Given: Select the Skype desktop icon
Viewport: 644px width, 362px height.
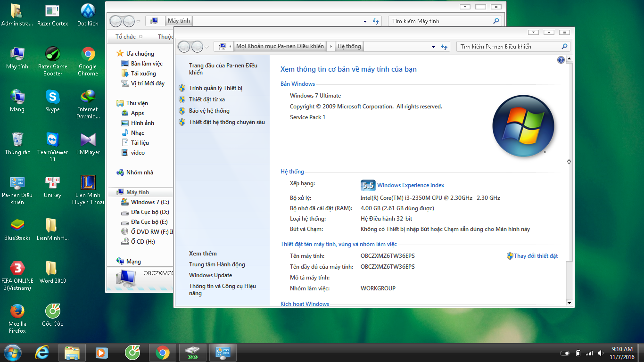Looking at the screenshot, I should click(x=52, y=101).
